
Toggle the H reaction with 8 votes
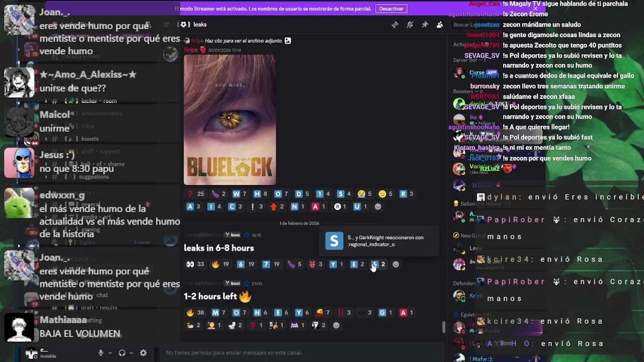coord(261,194)
